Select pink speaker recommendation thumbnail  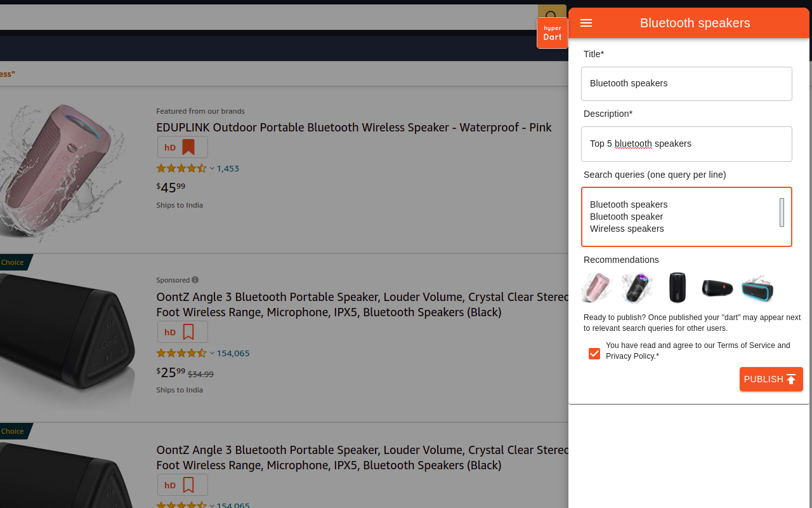tap(596, 288)
